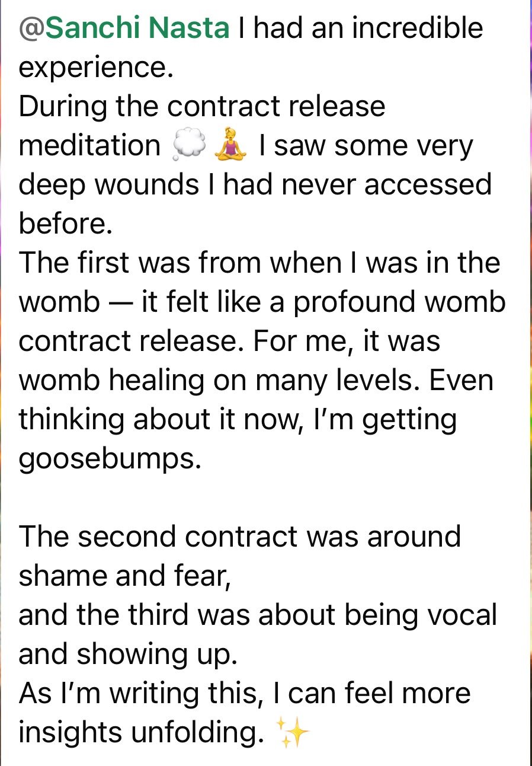
Task: Tap the meditating woman emoji
Action: click(230, 147)
